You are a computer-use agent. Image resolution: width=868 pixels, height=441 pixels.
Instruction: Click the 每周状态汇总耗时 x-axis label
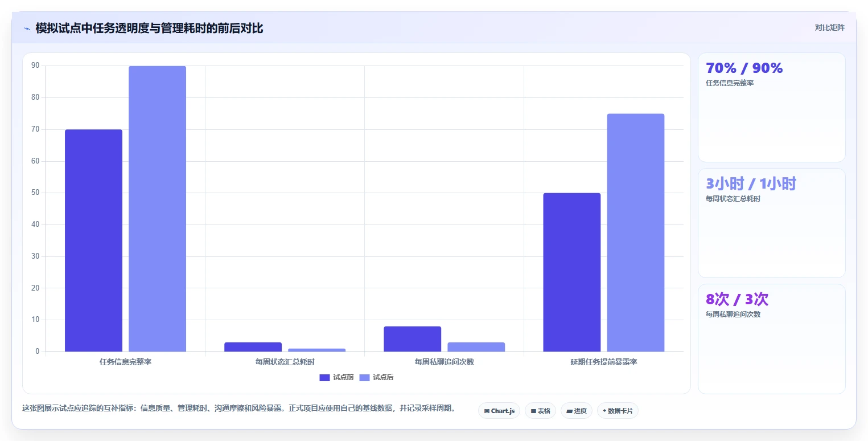(x=285, y=362)
